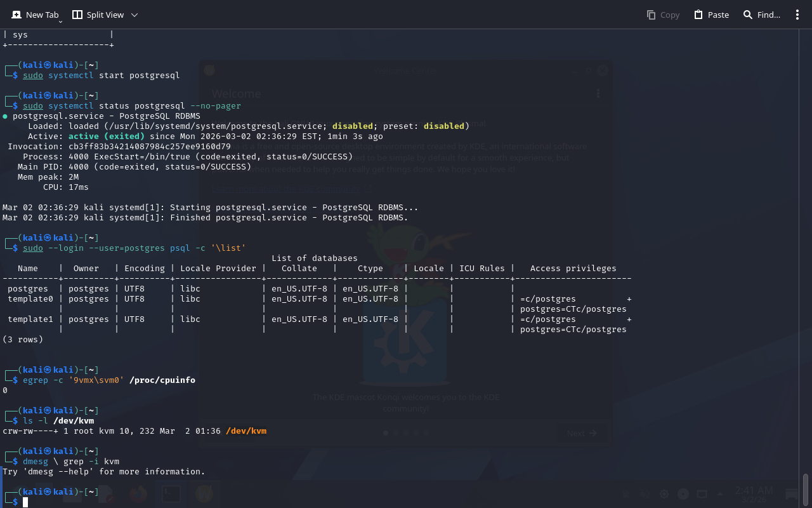
Task: Click the terminal's vertical scrollbar handle
Action: tap(806, 489)
